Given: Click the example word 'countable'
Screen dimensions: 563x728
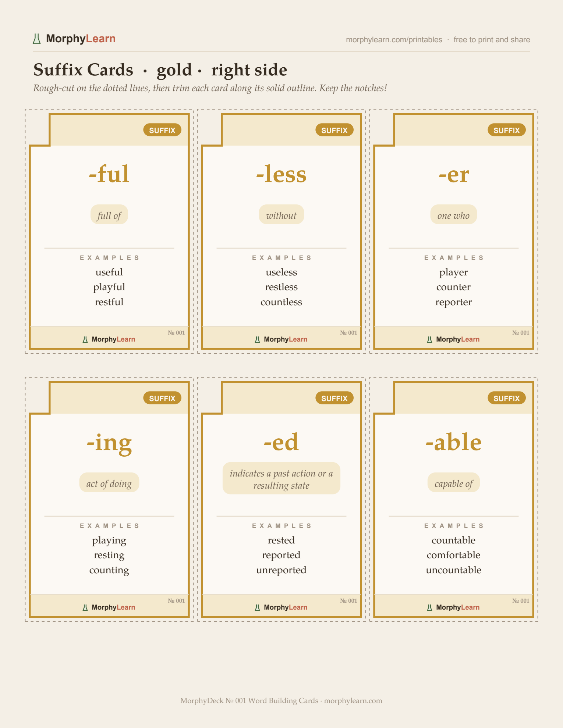Looking at the screenshot, I should click(x=454, y=540).
